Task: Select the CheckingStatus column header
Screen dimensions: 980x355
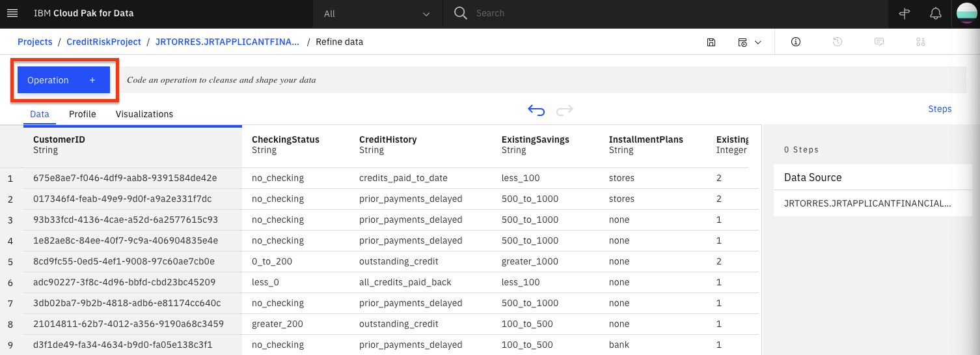Action: (296, 145)
